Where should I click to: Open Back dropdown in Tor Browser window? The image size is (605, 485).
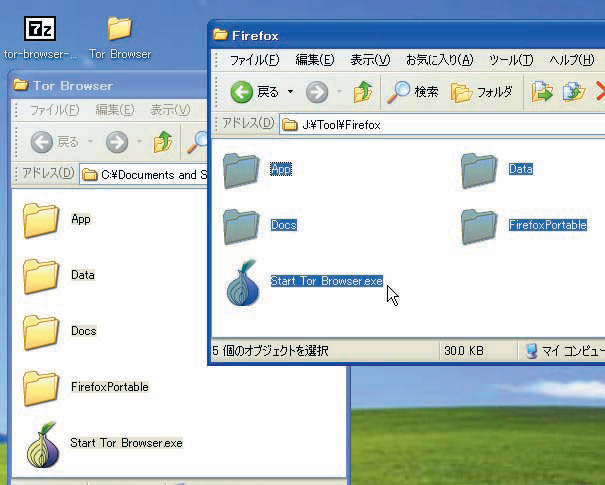[x=90, y=142]
